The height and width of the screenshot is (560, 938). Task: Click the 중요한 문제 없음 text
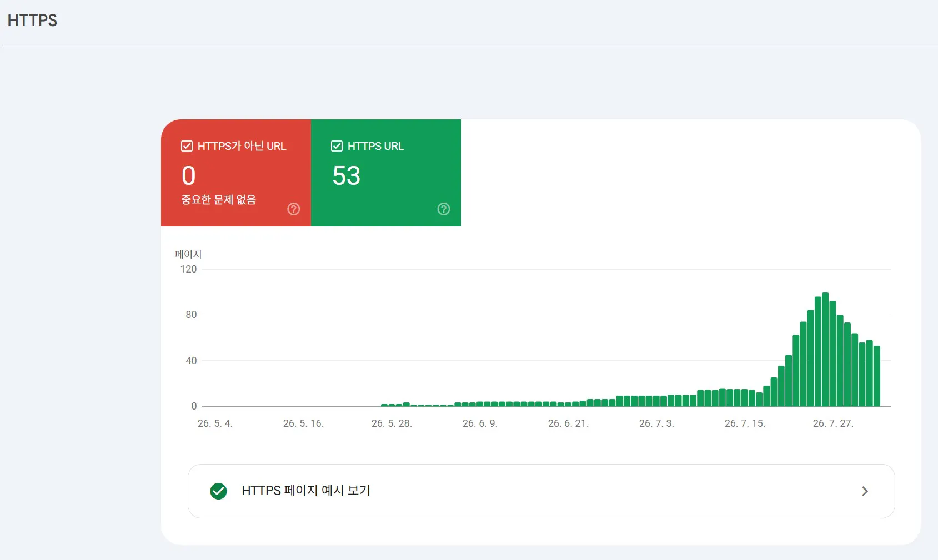pyautogui.click(x=219, y=200)
